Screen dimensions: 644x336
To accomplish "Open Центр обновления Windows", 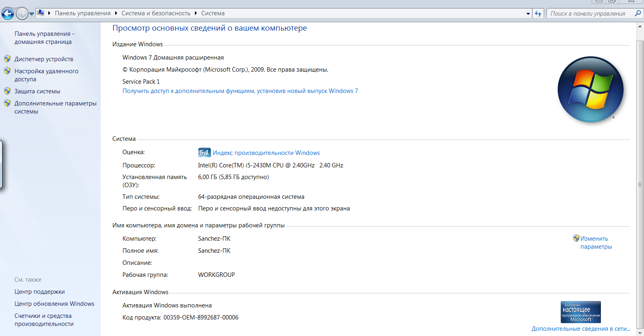I will (x=54, y=304).
